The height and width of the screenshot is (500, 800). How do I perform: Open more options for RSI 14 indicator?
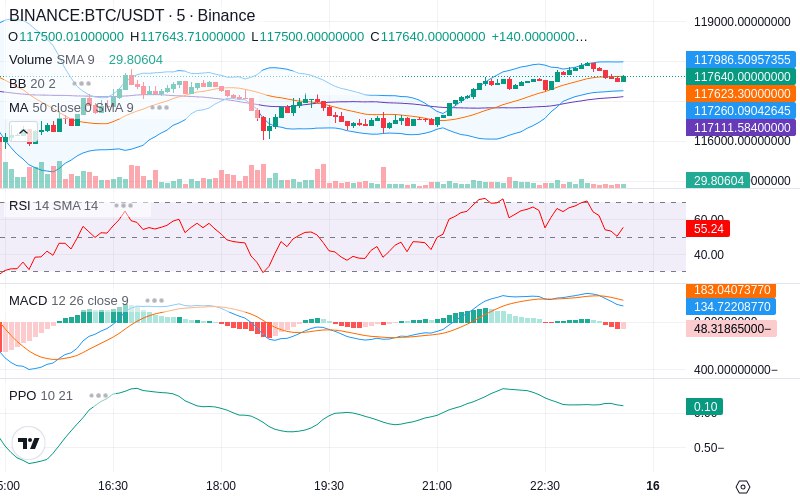(123, 206)
